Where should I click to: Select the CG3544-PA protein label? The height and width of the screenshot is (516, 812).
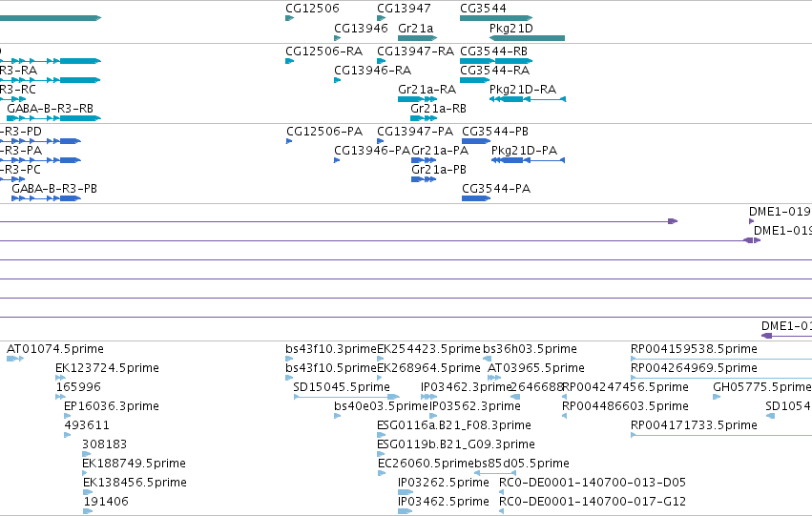[496, 189]
